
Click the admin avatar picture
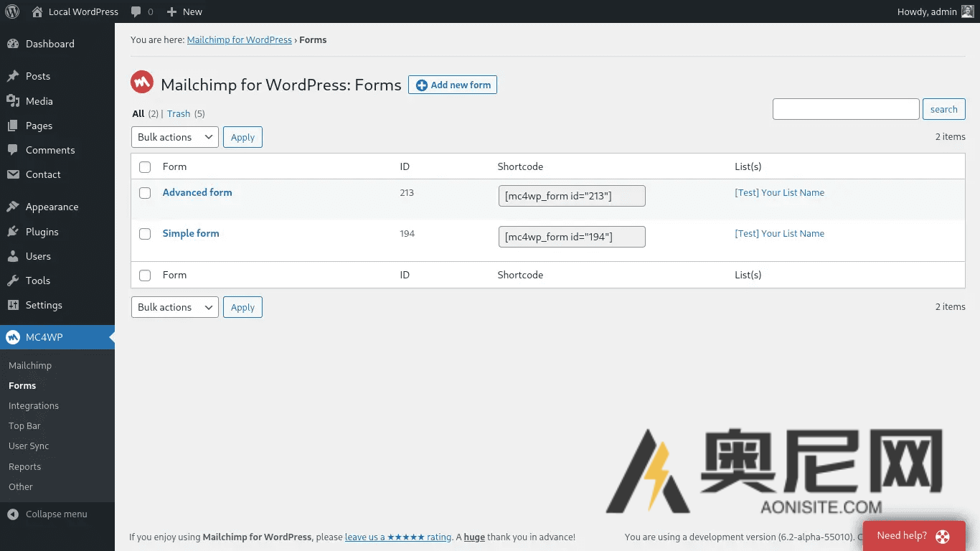[x=968, y=11]
